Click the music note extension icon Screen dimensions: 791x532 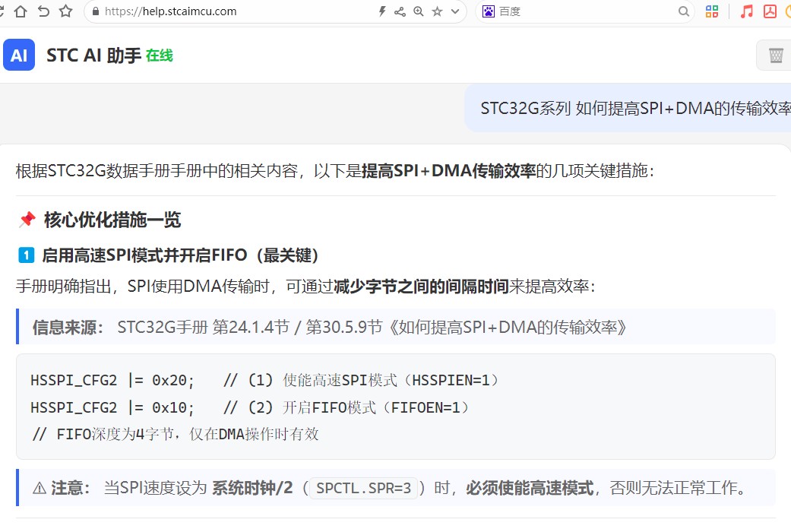(x=746, y=11)
